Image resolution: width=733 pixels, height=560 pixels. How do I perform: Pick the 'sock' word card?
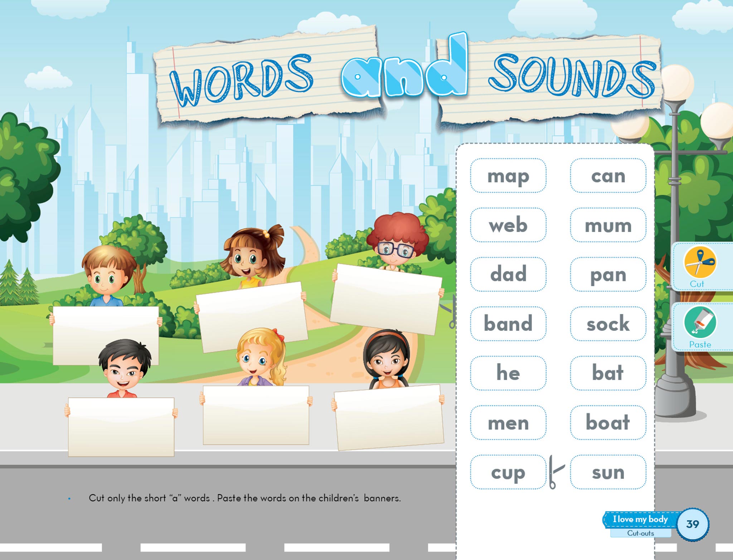point(608,324)
